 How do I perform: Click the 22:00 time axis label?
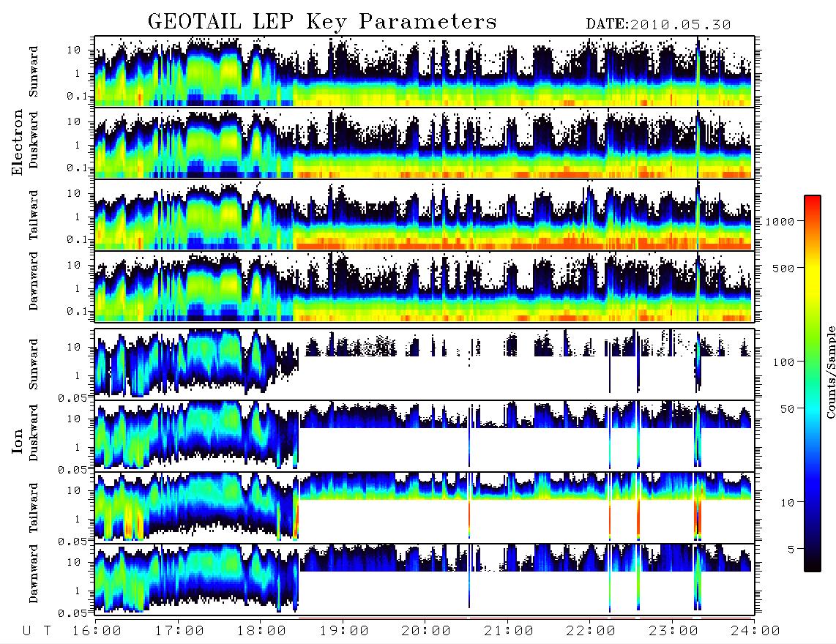[x=591, y=632]
